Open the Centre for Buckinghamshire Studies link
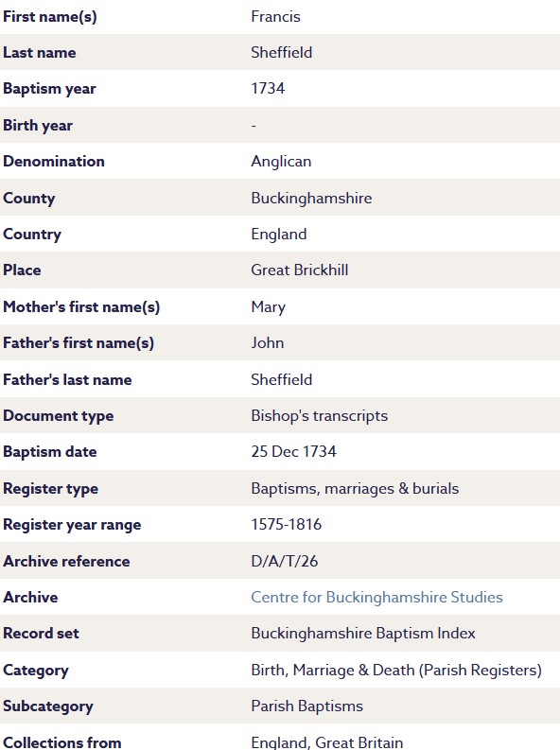The image size is (560, 750). (376, 597)
